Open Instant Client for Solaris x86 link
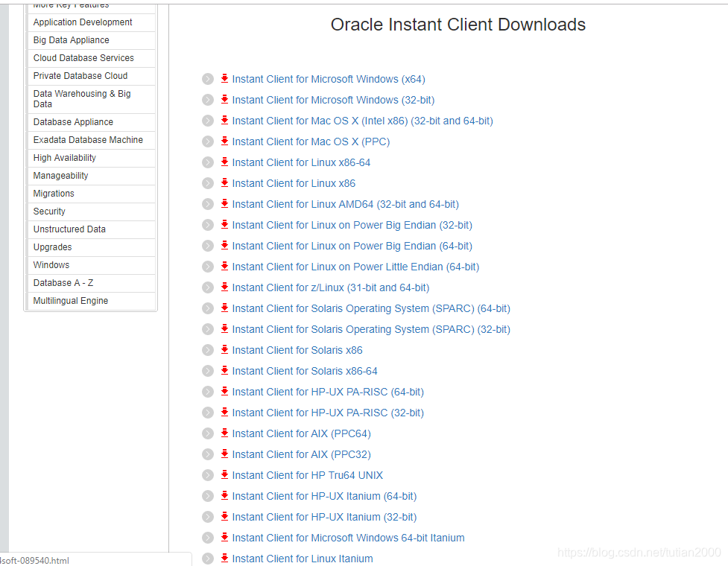The width and height of the screenshot is (728, 566). [x=297, y=351]
